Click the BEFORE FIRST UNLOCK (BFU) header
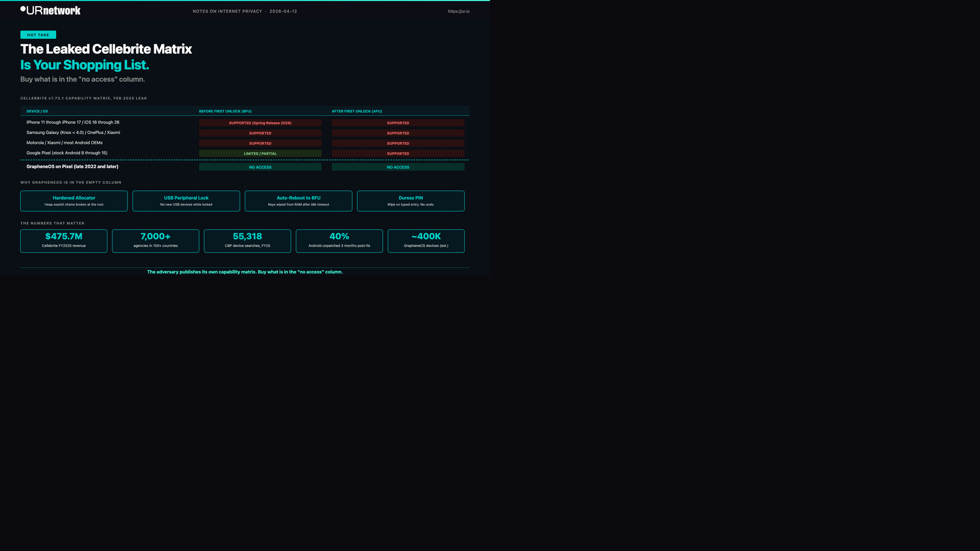The width and height of the screenshot is (980, 551). (225, 111)
